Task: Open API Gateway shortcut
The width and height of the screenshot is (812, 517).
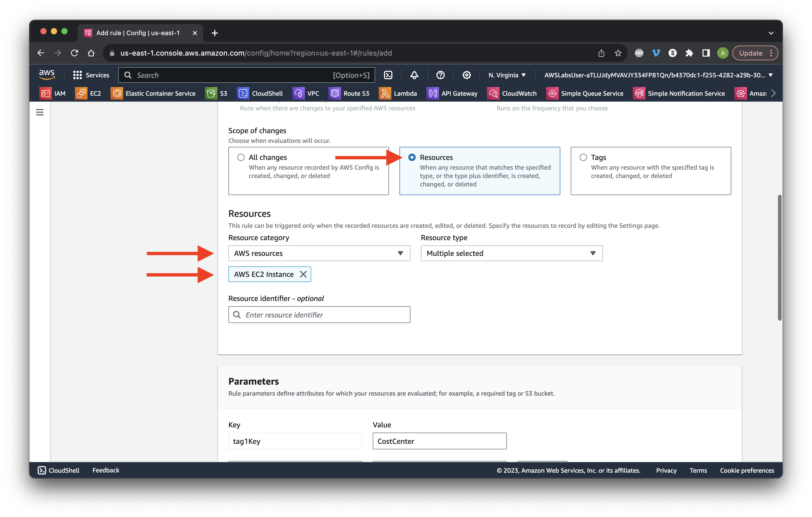Action: tap(452, 94)
